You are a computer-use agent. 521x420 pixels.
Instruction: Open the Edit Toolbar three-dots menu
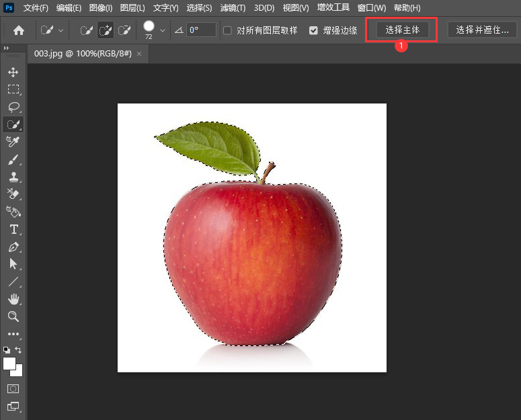point(13,334)
